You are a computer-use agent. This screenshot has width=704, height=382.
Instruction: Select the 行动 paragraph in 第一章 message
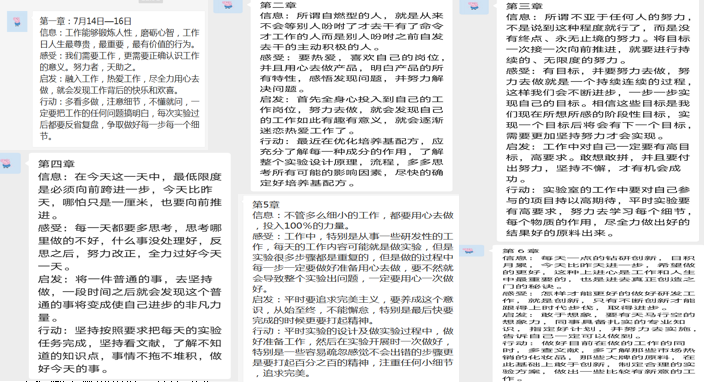pos(119,119)
